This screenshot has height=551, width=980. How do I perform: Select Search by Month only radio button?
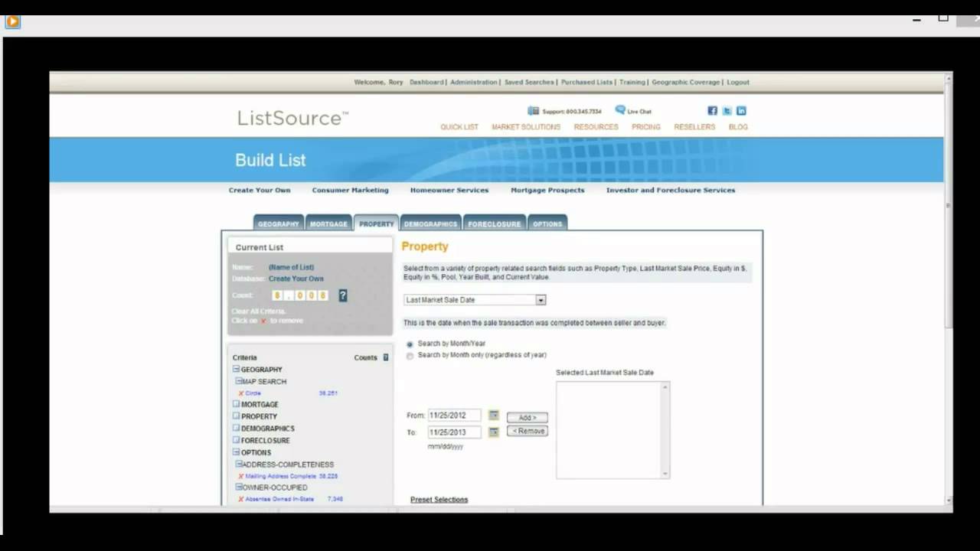pyautogui.click(x=410, y=356)
